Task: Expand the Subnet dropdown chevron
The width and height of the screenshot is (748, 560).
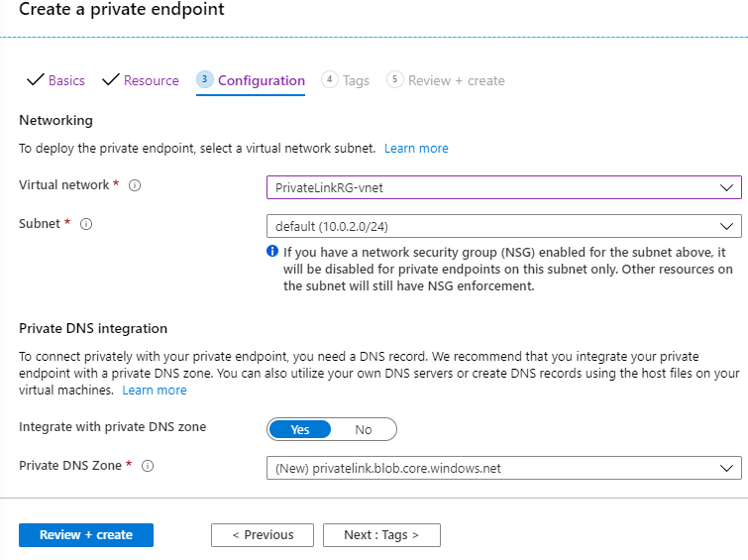Action: tap(726, 226)
